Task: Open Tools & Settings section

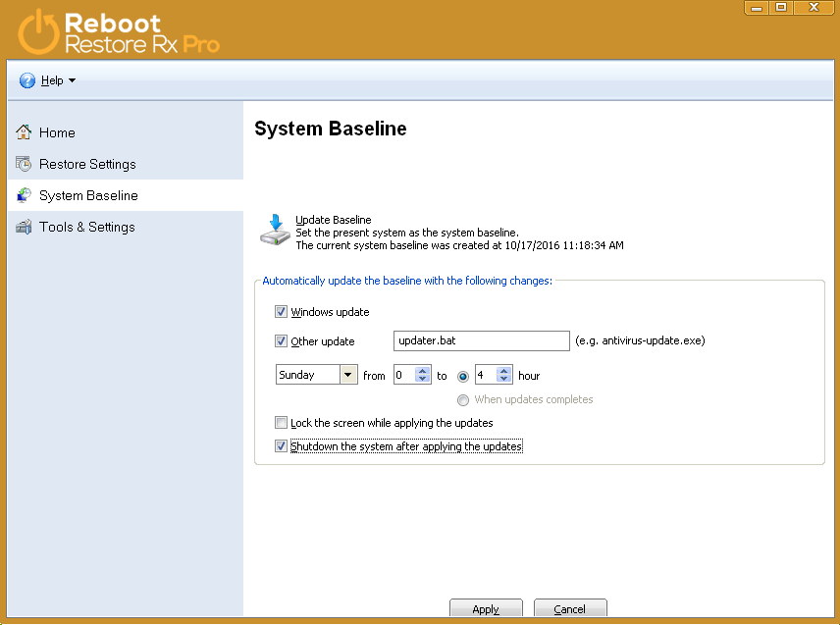Action: (x=86, y=227)
